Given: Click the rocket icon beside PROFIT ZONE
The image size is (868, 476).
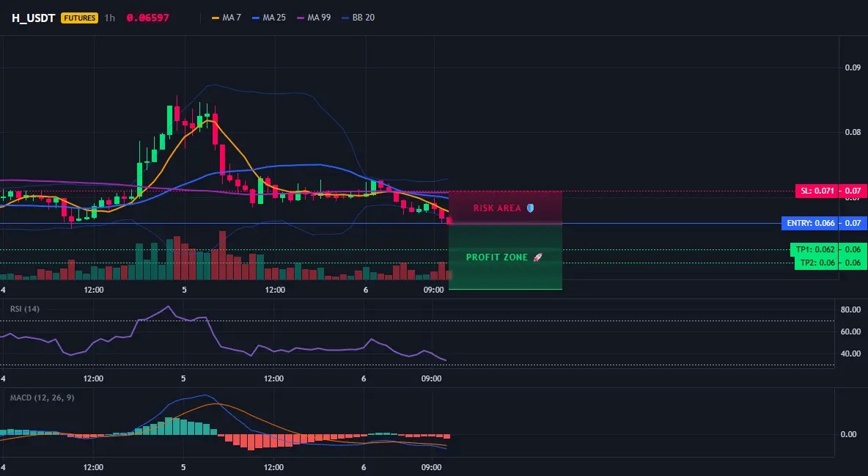Looking at the screenshot, I should (537, 257).
